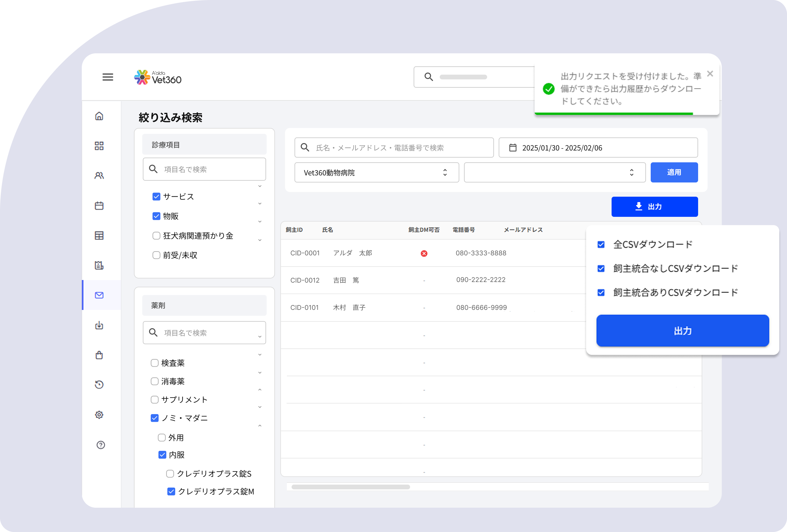
Task: Uncheck 全CSVダウンロード option
Action: (x=601, y=244)
